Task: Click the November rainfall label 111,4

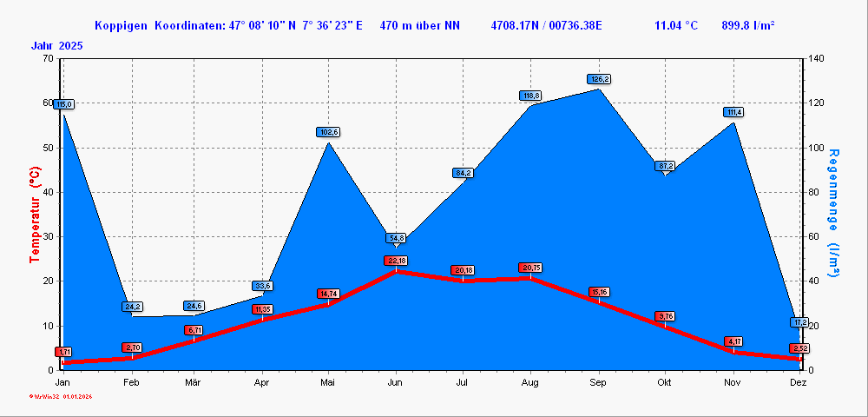Action: (734, 112)
